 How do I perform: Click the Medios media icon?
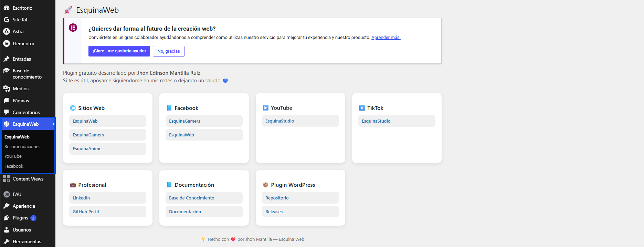coord(7,89)
